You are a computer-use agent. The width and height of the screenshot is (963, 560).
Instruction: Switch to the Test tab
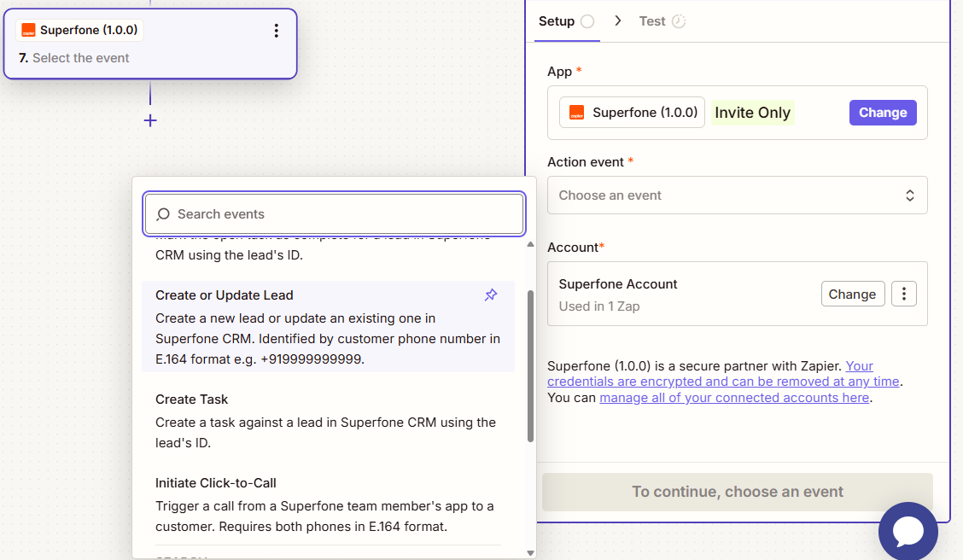(662, 21)
